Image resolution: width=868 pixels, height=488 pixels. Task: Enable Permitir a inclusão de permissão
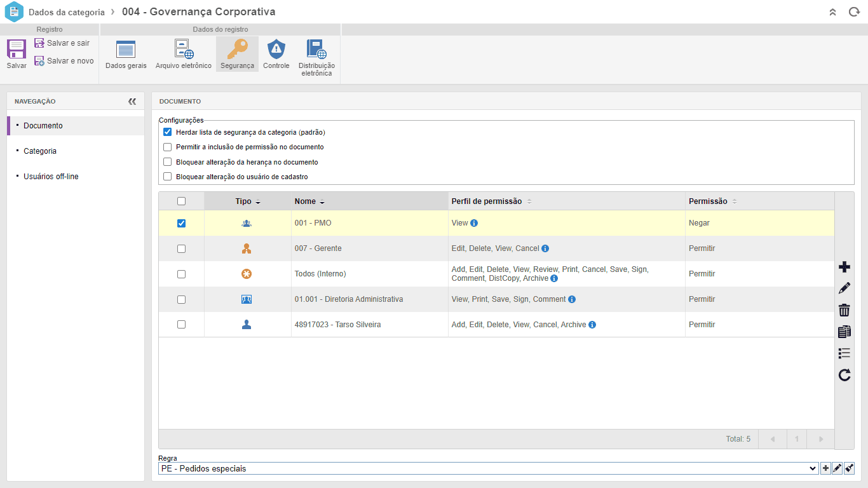(x=168, y=147)
